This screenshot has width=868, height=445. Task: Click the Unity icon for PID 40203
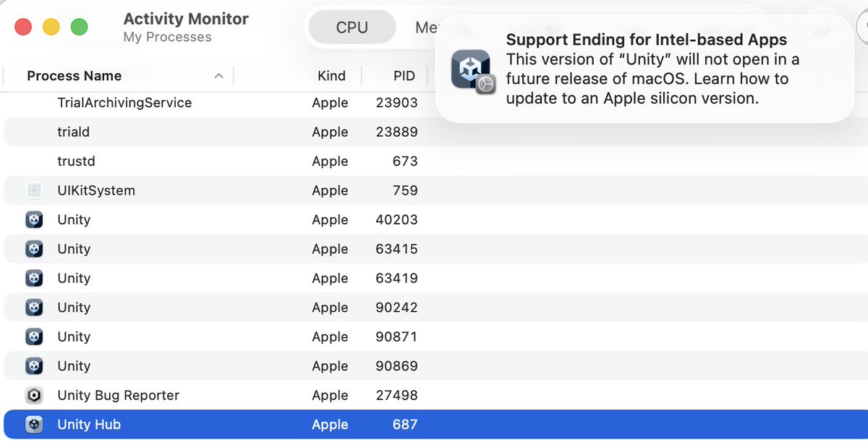[x=34, y=220]
